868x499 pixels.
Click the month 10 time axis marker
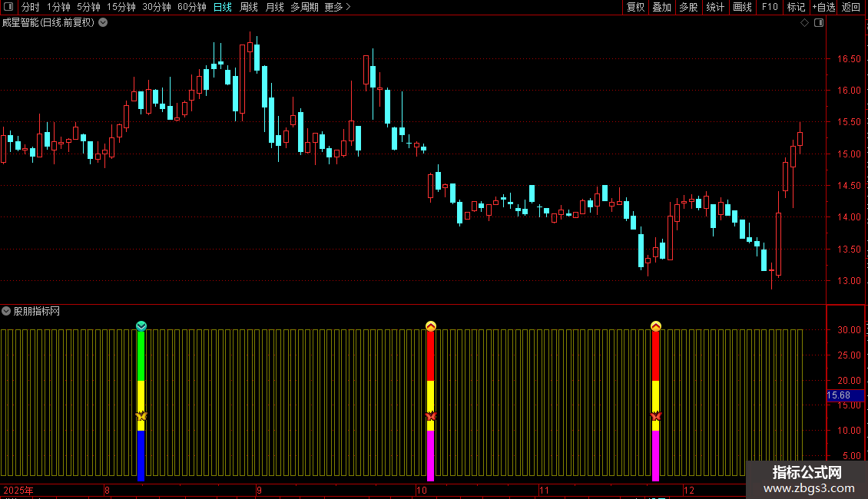click(422, 490)
